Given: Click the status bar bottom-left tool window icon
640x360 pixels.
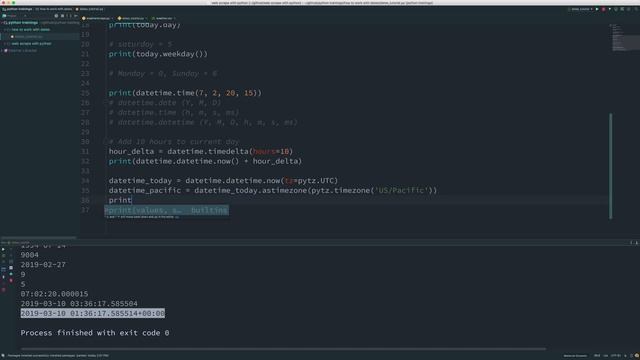Looking at the screenshot, I should coord(3,356).
